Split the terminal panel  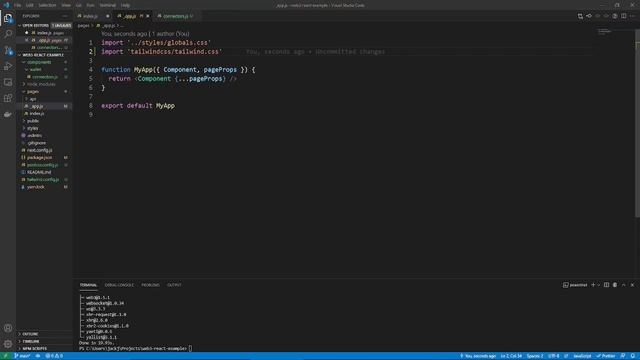pos(607,285)
